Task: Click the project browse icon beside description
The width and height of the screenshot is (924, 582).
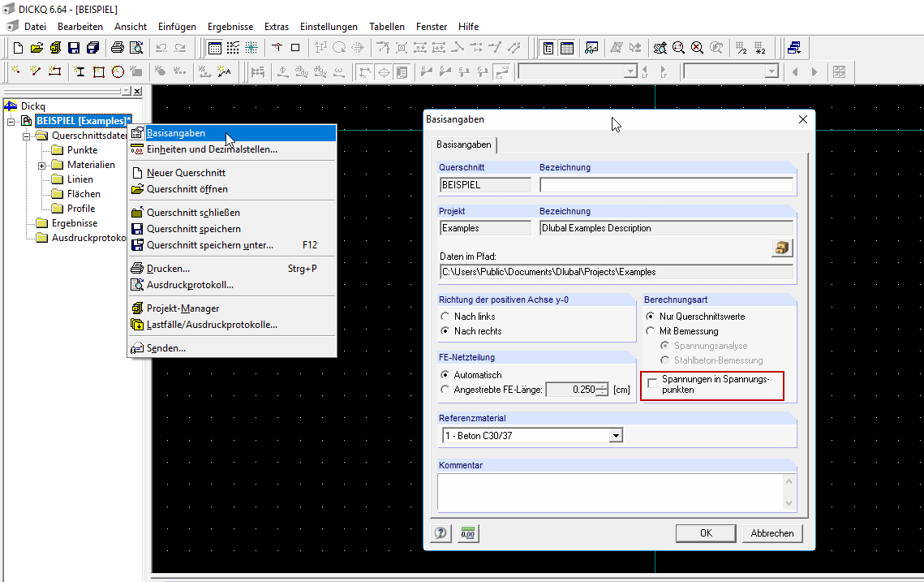Action: [x=782, y=248]
